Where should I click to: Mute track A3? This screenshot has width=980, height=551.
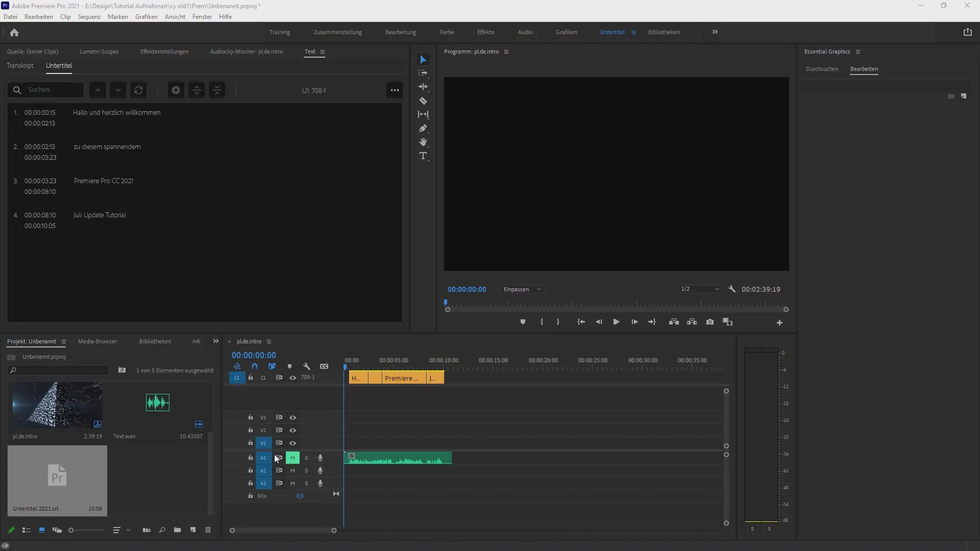pyautogui.click(x=292, y=483)
